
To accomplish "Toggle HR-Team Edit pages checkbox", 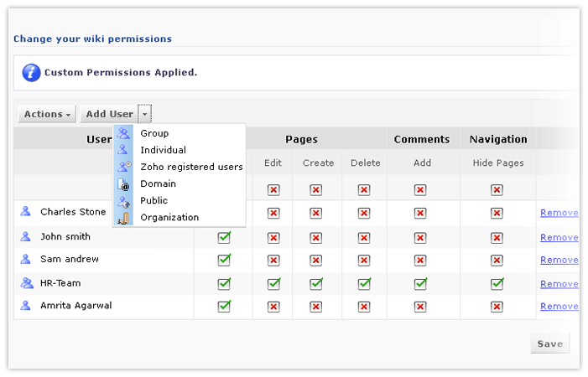I will click(x=273, y=284).
